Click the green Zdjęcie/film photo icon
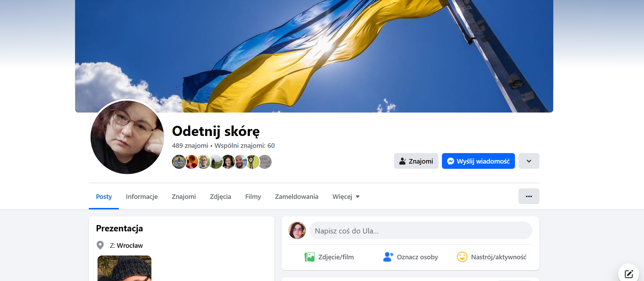 click(x=309, y=257)
